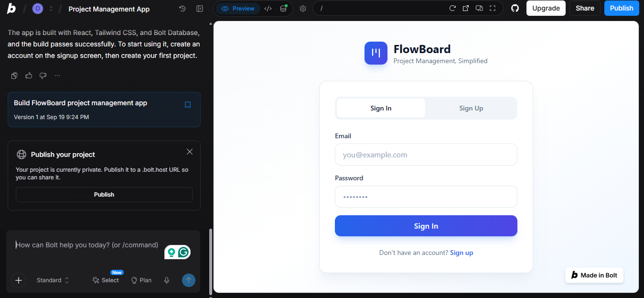Image resolution: width=644 pixels, height=298 pixels.
Task: Toggle responsive device preview icon
Action: click(x=479, y=8)
